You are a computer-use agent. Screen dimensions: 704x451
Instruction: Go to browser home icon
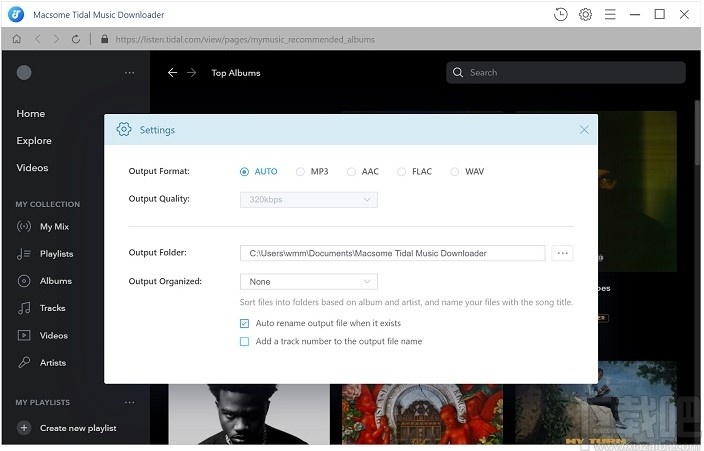(17, 39)
